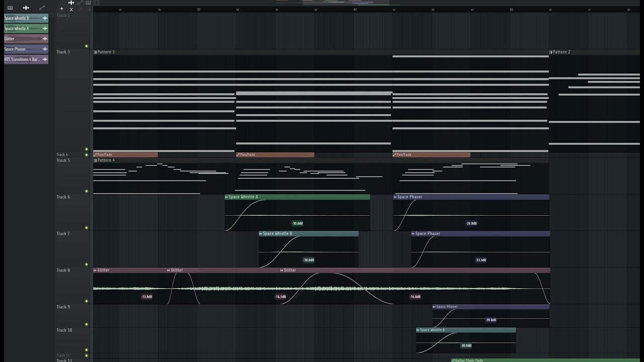Click waveform icon on HTS Transitions picker item
The width and height of the screenshot is (644, 362).
coord(45,59)
